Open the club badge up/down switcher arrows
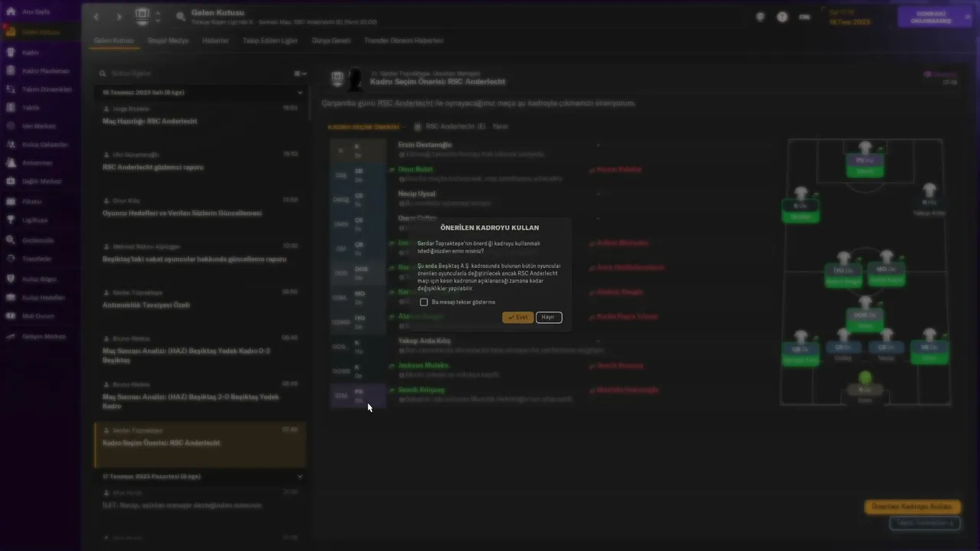The image size is (980, 551). (x=158, y=16)
